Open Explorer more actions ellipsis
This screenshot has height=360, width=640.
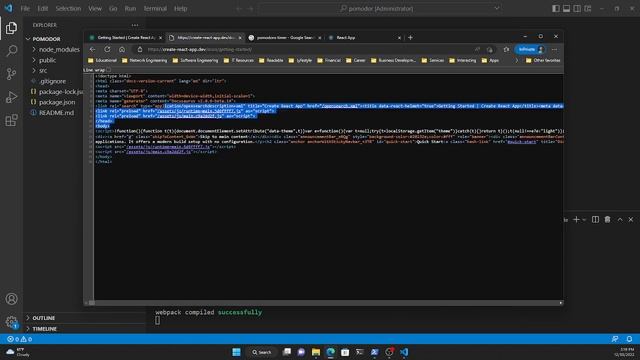135,25
